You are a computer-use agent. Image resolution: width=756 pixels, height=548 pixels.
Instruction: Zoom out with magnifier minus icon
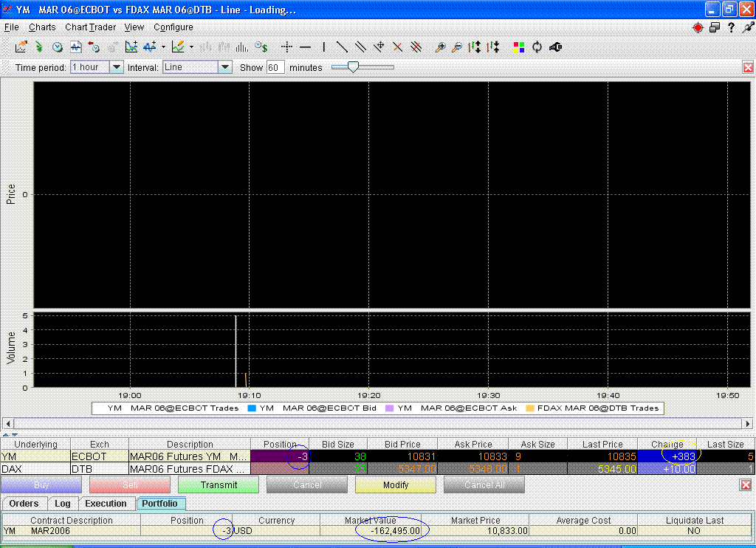456,47
